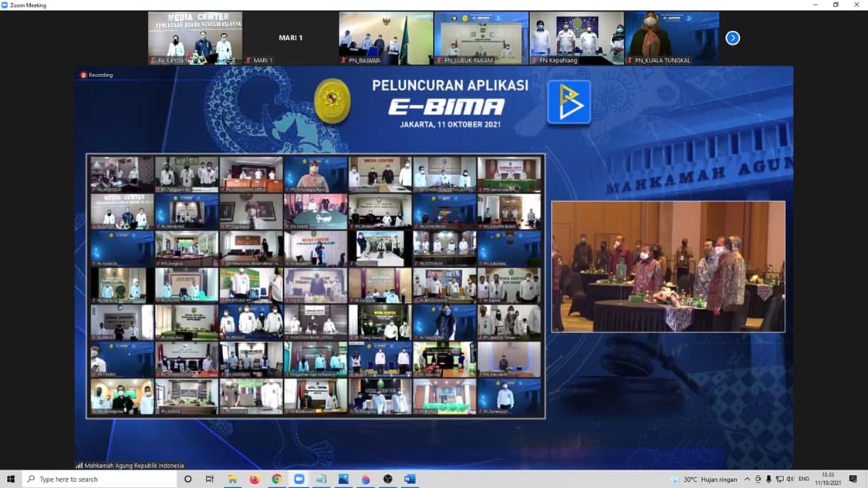Open File Explorer from the taskbar
This screenshot has width=868, height=488.
232,480
